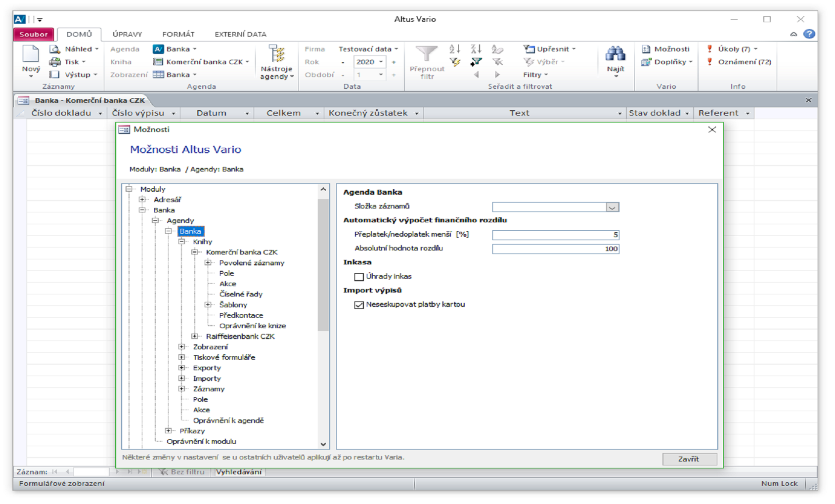Collapse the ribbon arrow icon
The image size is (835, 504).
pos(793,34)
